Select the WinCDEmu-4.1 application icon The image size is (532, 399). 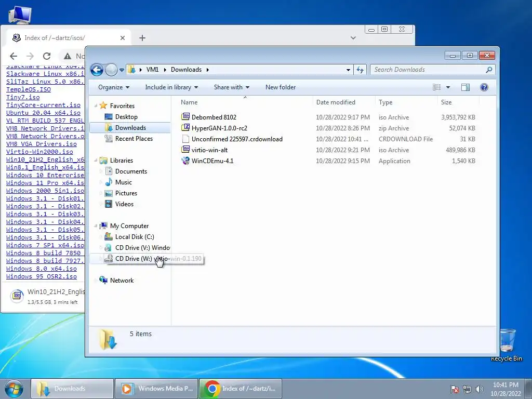[x=185, y=161]
